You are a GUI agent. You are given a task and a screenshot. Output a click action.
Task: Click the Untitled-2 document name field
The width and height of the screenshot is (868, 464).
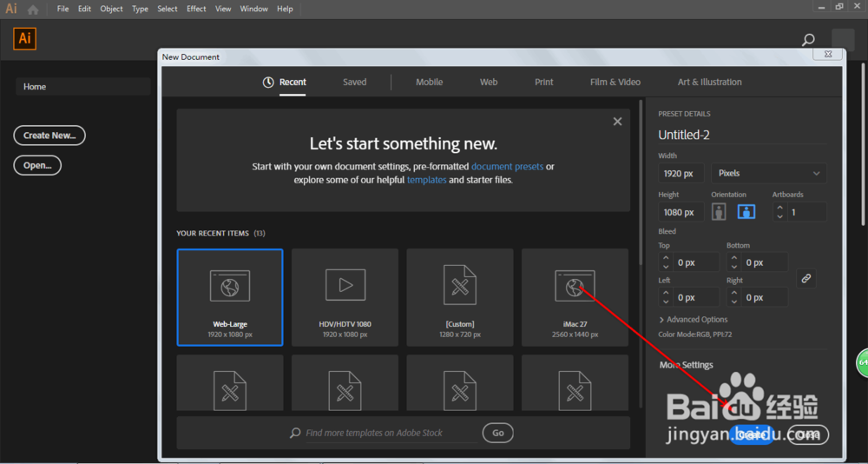pyautogui.click(x=742, y=135)
